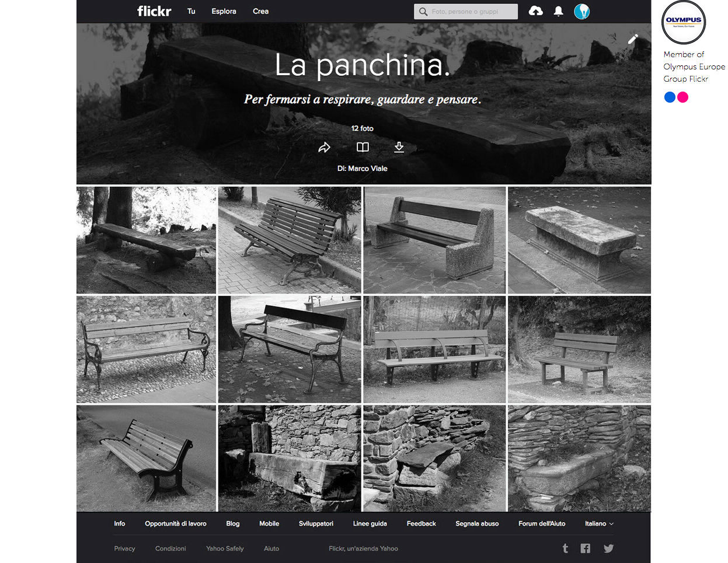Screen dimensions: 728x563
Task: Open the share album icon
Action: (325, 147)
